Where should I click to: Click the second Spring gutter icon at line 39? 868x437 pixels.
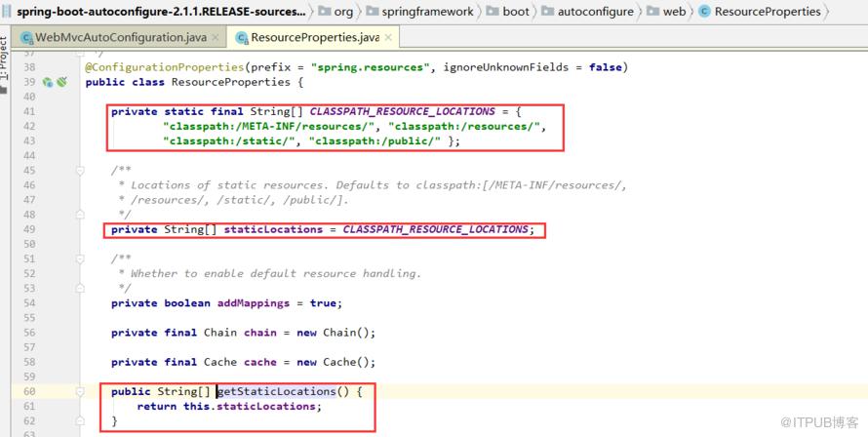(62, 82)
